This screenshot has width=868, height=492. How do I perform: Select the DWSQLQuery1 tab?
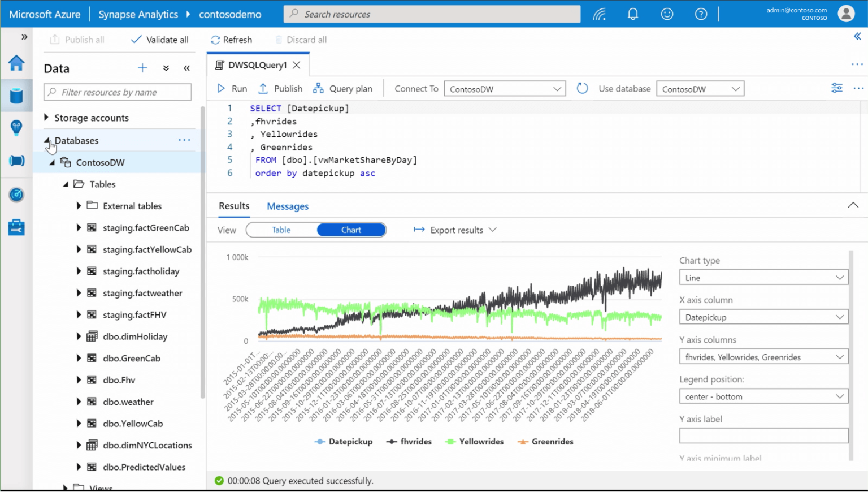pos(257,64)
